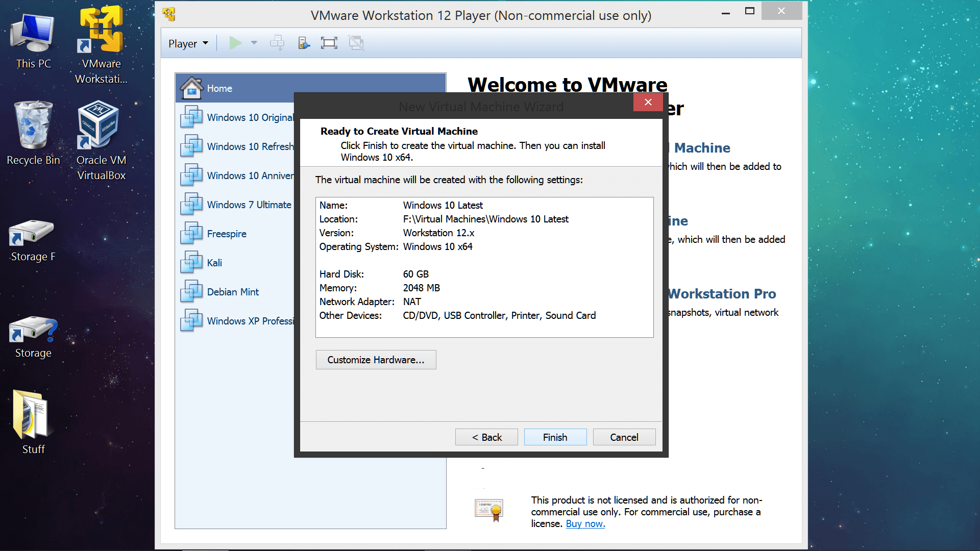Click the Cancel button in wizard

(x=623, y=437)
